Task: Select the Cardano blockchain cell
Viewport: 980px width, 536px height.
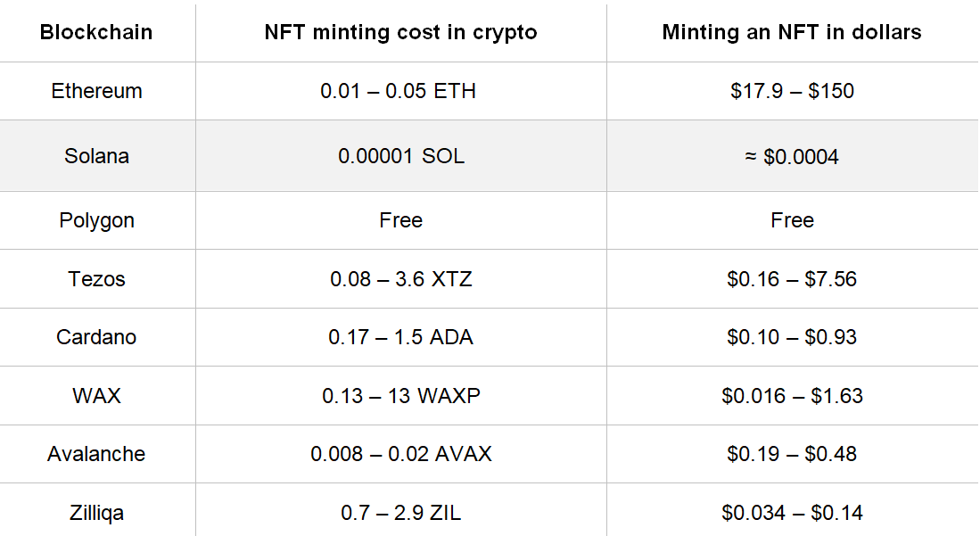Action: (96, 337)
